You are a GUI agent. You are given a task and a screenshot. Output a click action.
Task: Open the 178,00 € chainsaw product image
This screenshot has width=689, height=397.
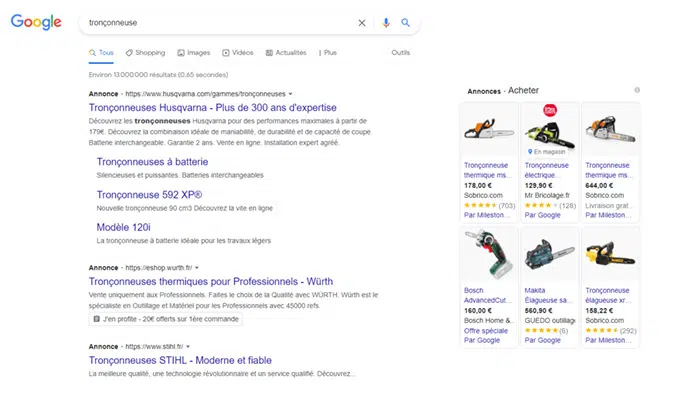pyautogui.click(x=489, y=130)
